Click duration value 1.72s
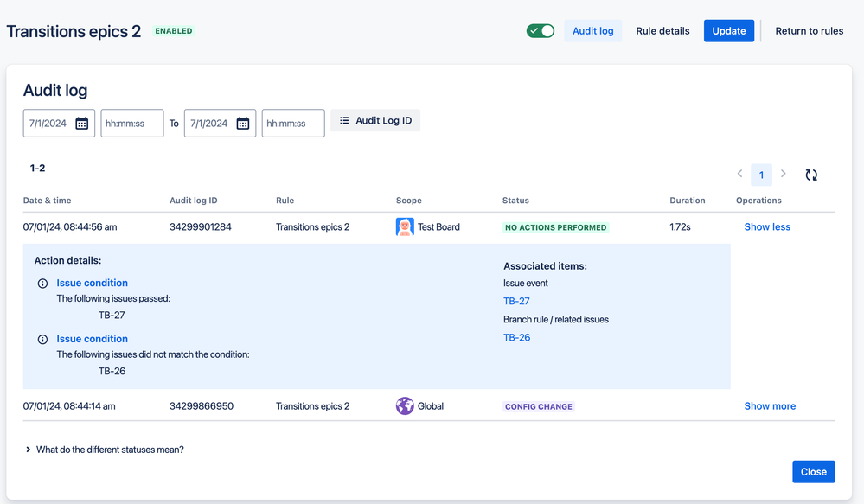The image size is (864, 504). pyautogui.click(x=680, y=227)
